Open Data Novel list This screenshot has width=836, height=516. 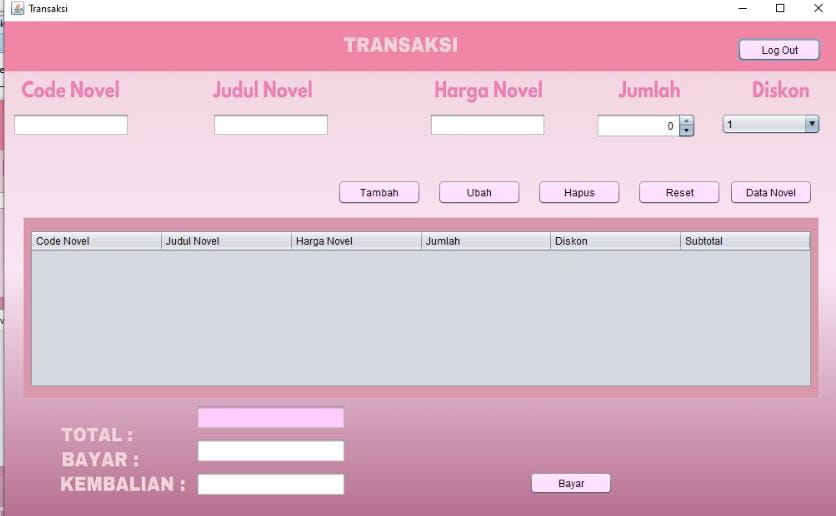coord(770,193)
